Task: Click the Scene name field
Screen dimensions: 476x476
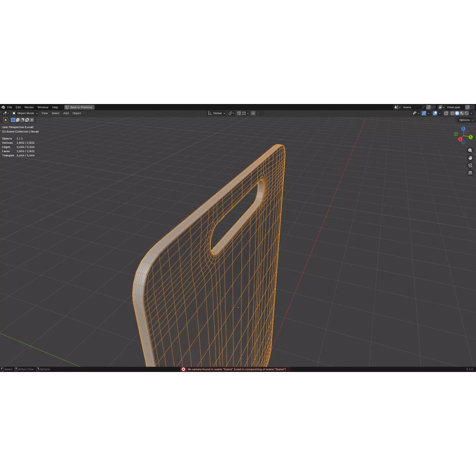Action: (411, 107)
